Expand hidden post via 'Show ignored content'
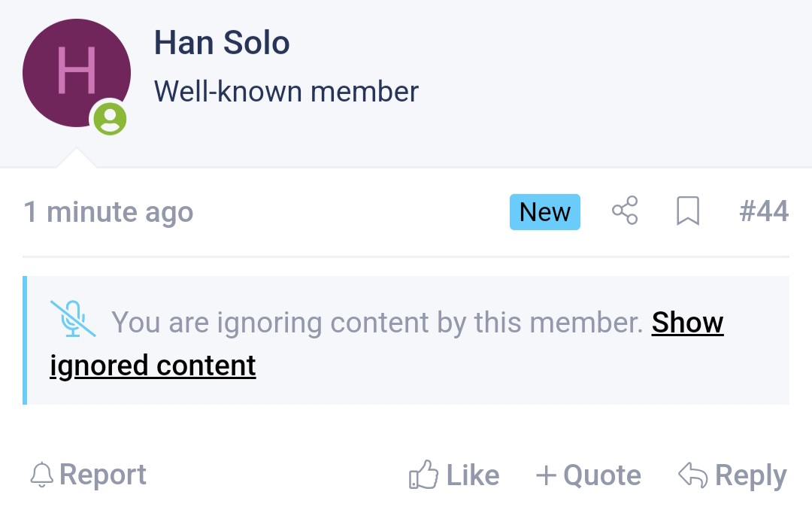 (x=387, y=344)
